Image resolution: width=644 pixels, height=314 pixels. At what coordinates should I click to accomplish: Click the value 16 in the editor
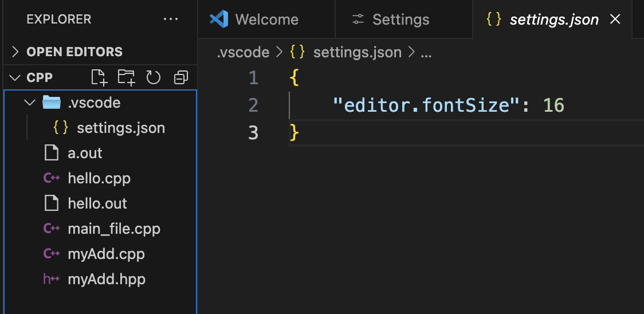(x=553, y=105)
